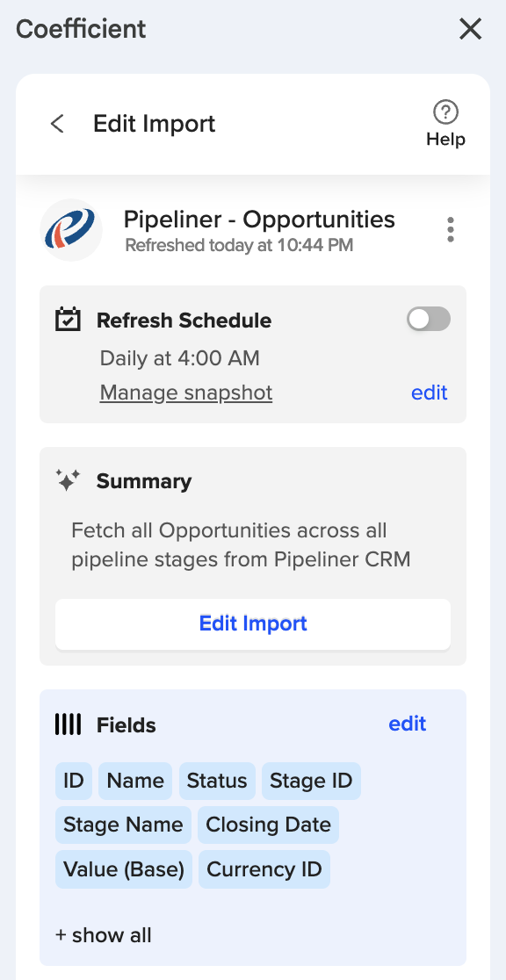Click the Fields column bars icon

coord(69,724)
